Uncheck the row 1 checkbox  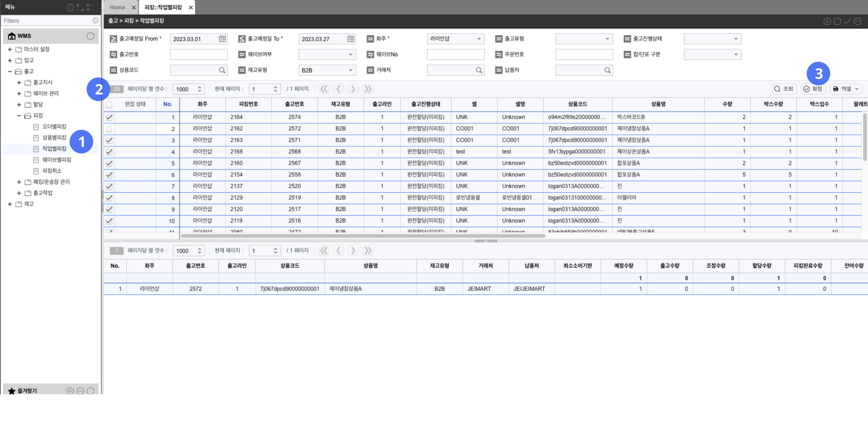(109, 118)
